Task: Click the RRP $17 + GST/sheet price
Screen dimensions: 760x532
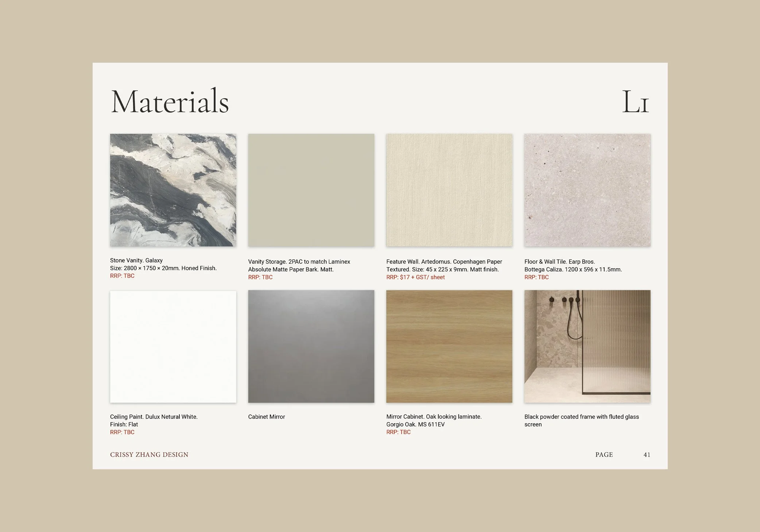Action: (415, 277)
